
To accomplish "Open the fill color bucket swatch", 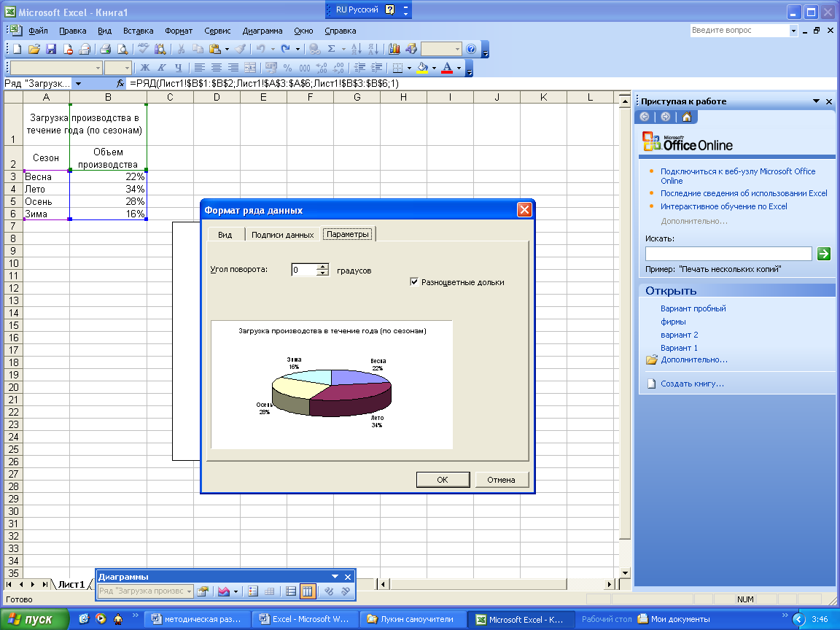I will [423, 68].
